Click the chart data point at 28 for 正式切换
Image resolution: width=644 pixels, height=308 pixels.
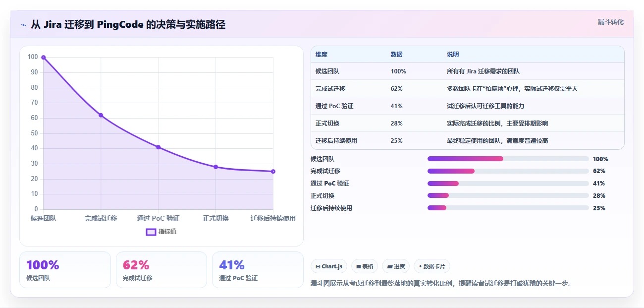pos(216,167)
